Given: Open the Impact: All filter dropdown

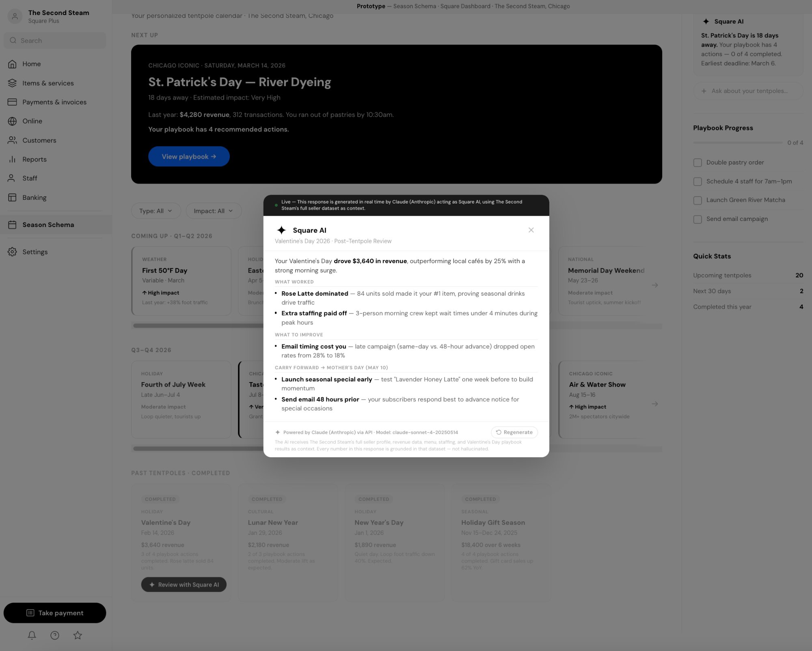Looking at the screenshot, I should tap(214, 211).
